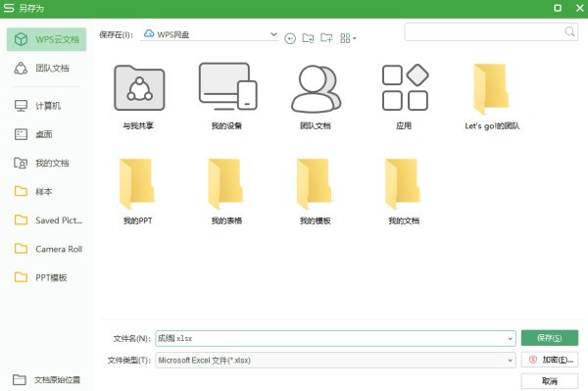
Task: Select WPS云文档 in the sidebar
Action: (x=46, y=39)
